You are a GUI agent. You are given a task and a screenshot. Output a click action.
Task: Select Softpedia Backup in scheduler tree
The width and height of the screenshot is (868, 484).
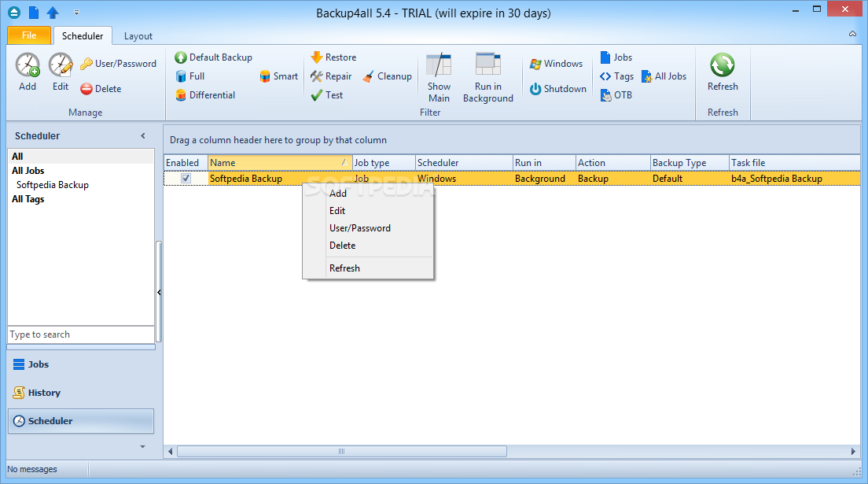click(53, 185)
